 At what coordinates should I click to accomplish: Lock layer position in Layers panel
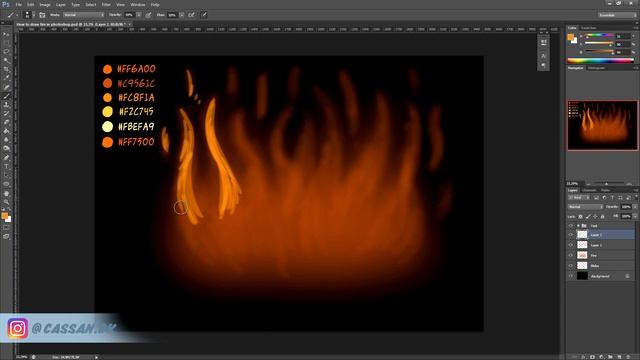pyautogui.click(x=596, y=216)
